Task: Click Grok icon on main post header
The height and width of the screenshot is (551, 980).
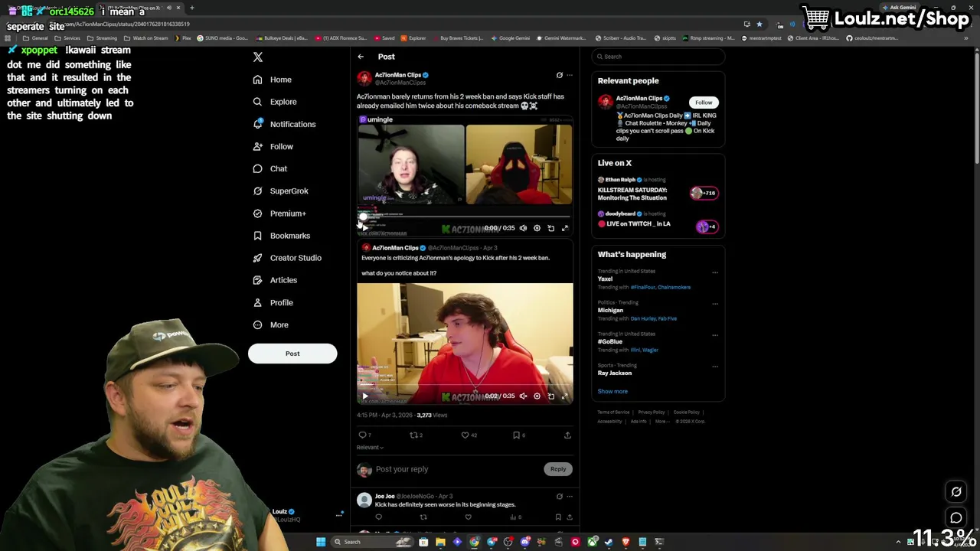Action: (559, 75)
